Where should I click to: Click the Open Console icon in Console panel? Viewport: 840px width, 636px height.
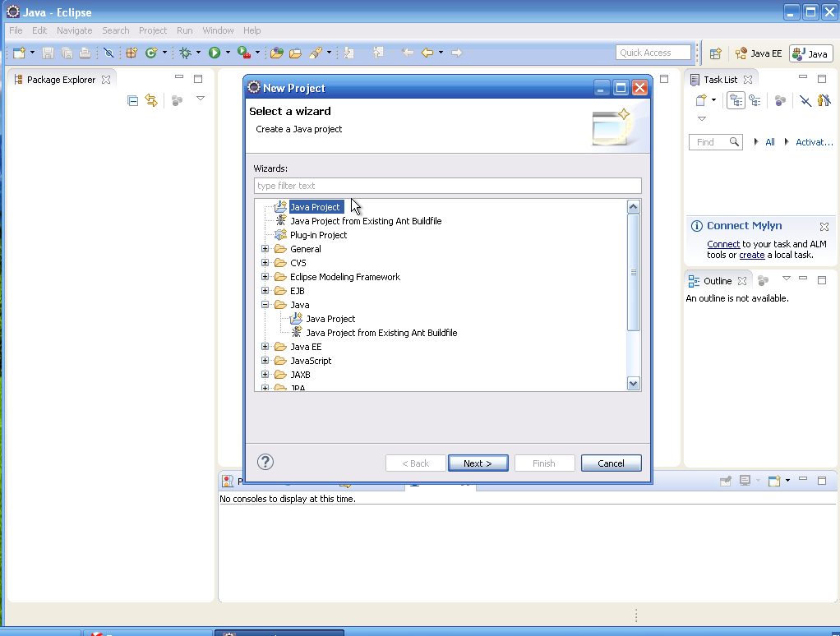pyautogui.click(x=773, y=481)
